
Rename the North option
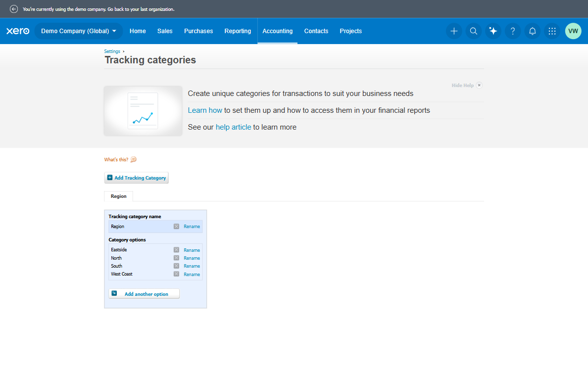coord(192,258)
